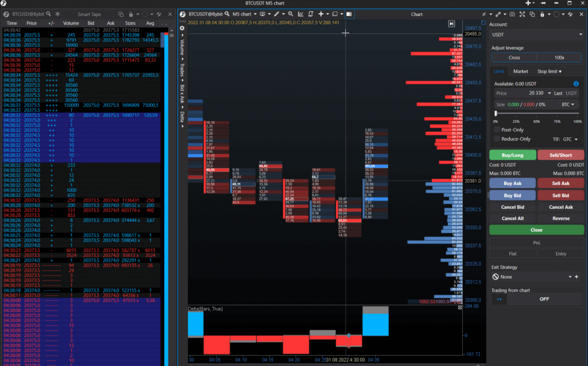Click the Cancel All button
The height and width of the screenshot is (366, 588).
pos(512,218)
